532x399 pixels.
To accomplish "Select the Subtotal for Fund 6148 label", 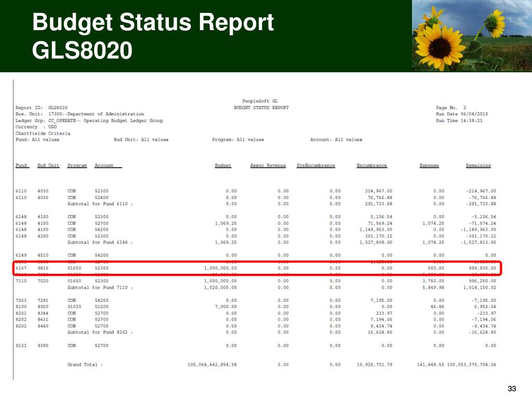I will (x=100, y=242).
